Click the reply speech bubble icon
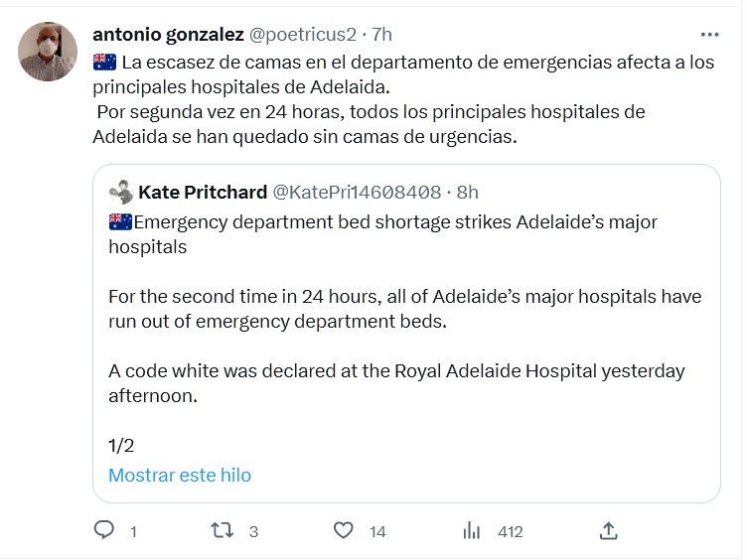Screen dimensions: 747x560 (103, 531)
